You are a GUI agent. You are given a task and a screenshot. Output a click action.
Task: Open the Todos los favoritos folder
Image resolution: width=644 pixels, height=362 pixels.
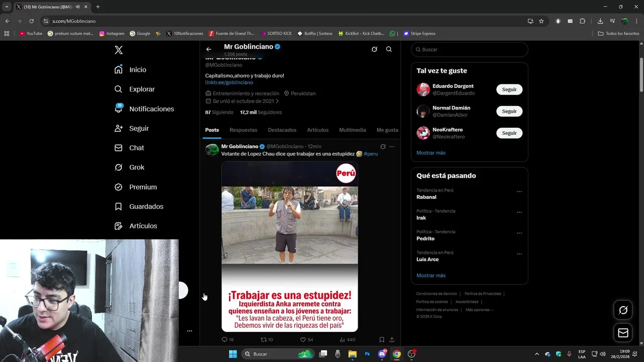[619, 34]
